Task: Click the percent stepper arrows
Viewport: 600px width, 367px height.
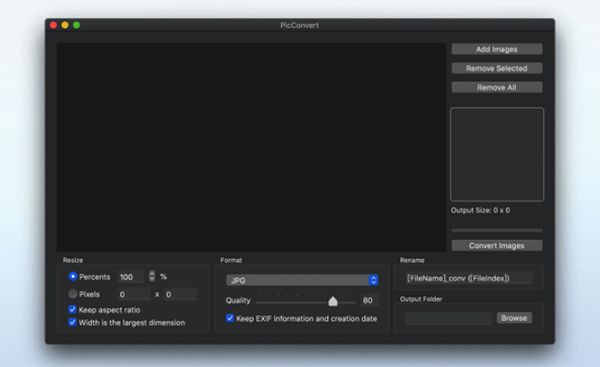Action: 152,276
